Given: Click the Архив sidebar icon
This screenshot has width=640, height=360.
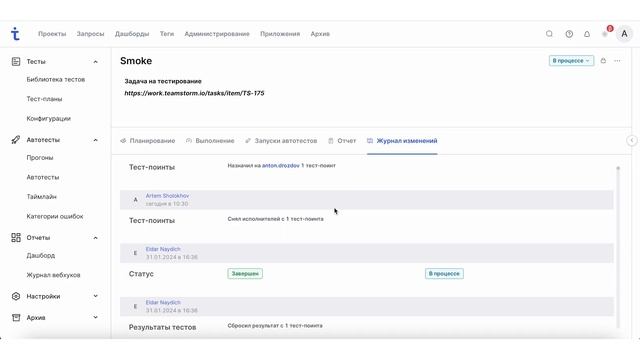Looking at the screenshot, I should 16,318.
